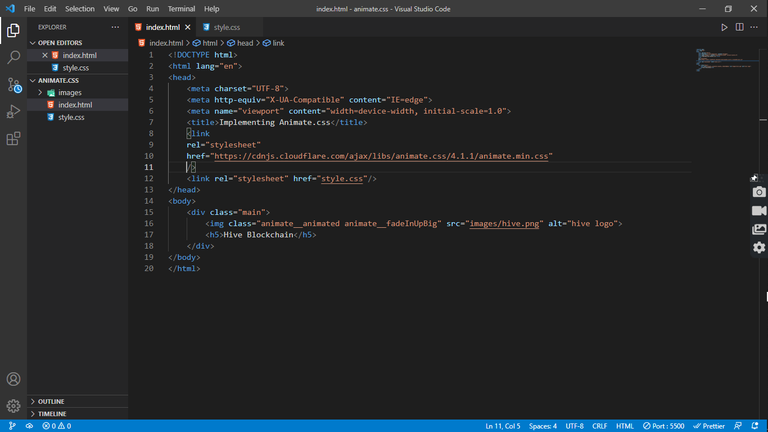The height and width of the screenshot is (432, 768).
Task: Open the View menu
Action: tap(111, 9)
